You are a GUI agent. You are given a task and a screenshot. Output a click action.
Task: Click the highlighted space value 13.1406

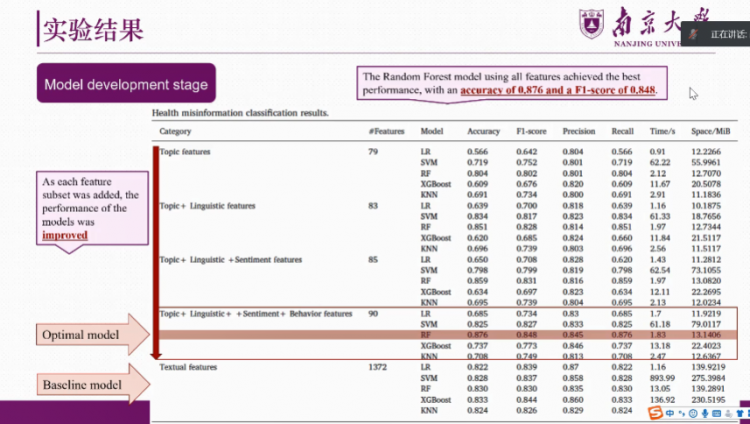pyautogui.click(x=706, y=335)
